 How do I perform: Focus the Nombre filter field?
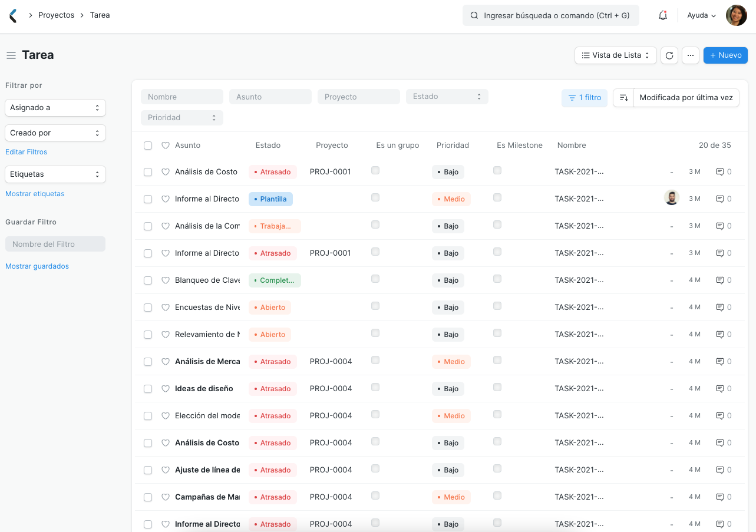182,97
